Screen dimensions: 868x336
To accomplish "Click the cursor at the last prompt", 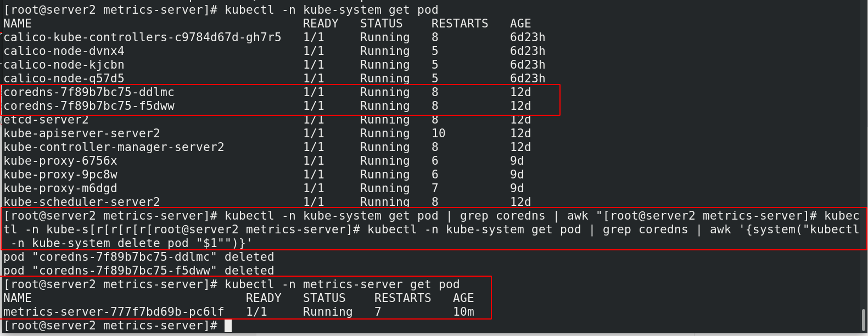I will pyautogui.click(x=228, y=326).
